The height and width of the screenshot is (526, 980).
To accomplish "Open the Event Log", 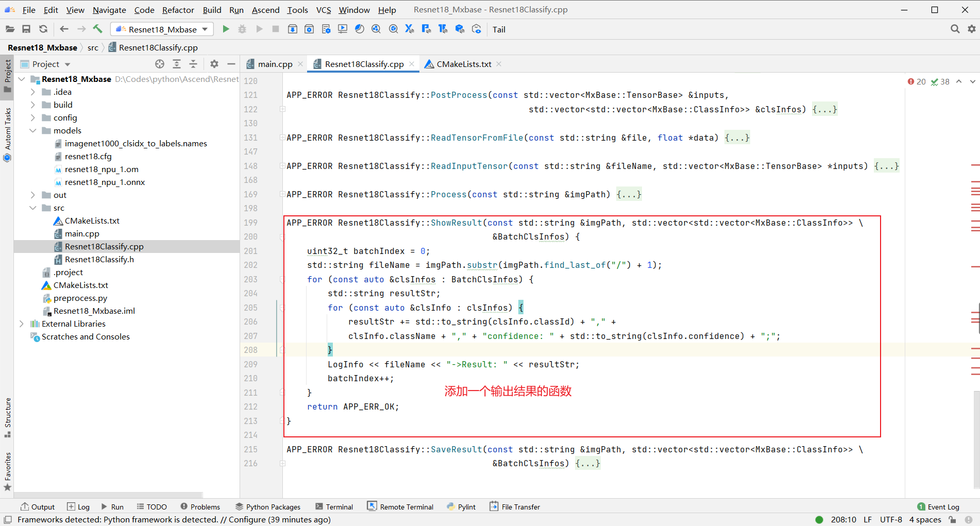I will point(938,507).
